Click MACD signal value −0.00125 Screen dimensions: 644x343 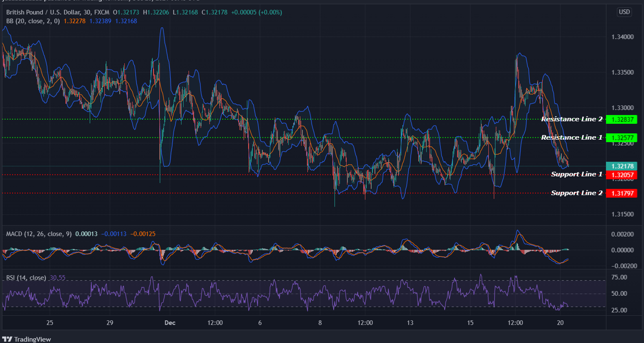tap(143, 234)
